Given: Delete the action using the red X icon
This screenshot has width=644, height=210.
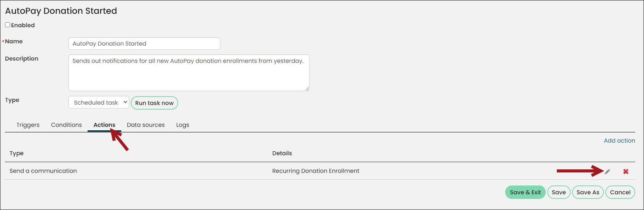Looking at the screenshot, I should click(x=626, y=171).
